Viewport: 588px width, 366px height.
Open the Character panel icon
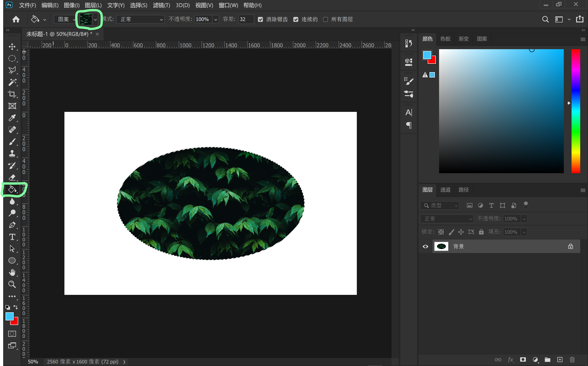(x=408, y=113)
